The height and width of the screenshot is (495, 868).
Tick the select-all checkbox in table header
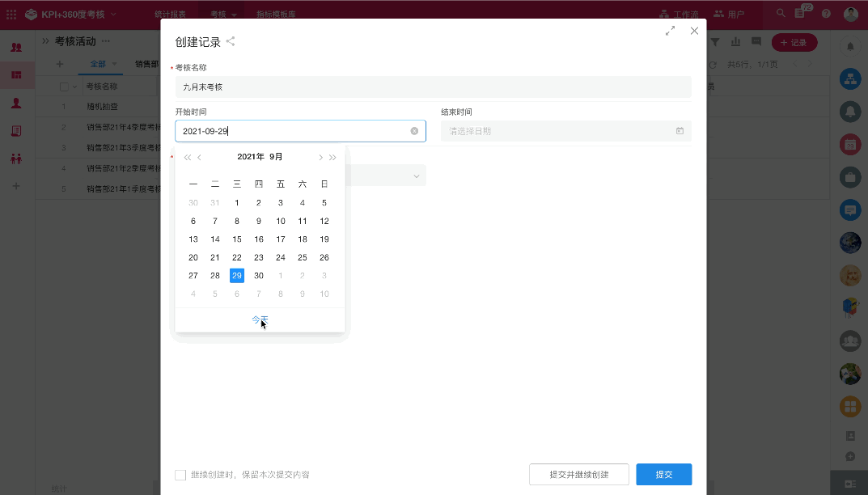64,87
